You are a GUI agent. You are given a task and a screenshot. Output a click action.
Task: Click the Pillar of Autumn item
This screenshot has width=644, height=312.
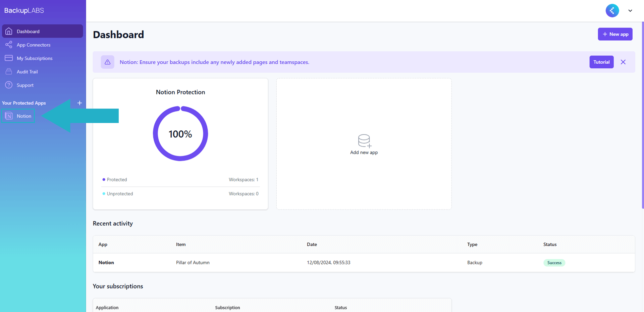pos(193,262)
